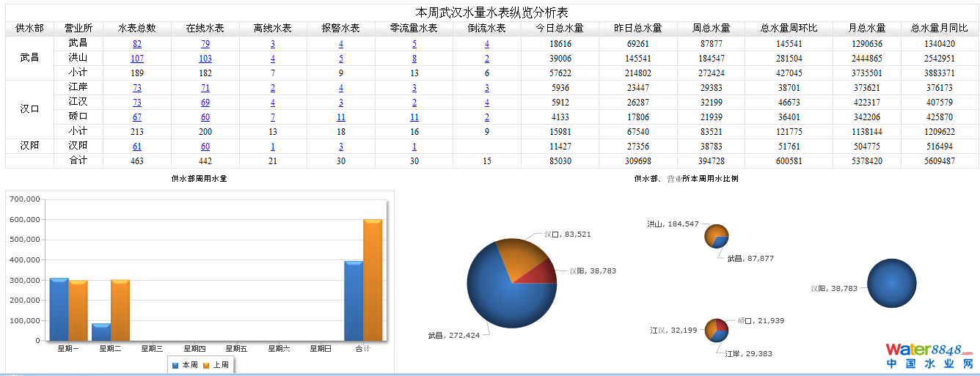The width and height of the screenshot is (980, 376).
Task: Open the 洪山 零流量水表 link 8
Action: click(x=414, y=59)
